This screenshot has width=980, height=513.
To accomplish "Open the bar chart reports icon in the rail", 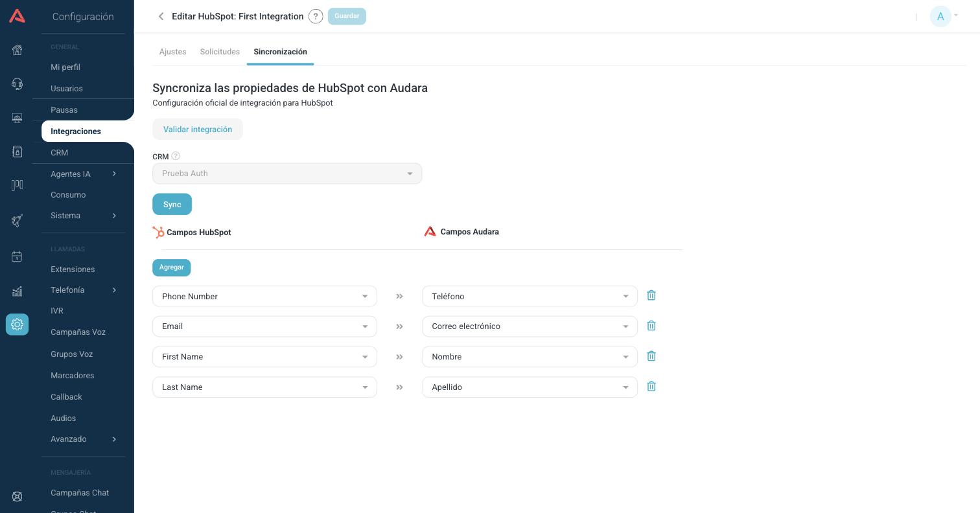I will (x=17, y=291).
